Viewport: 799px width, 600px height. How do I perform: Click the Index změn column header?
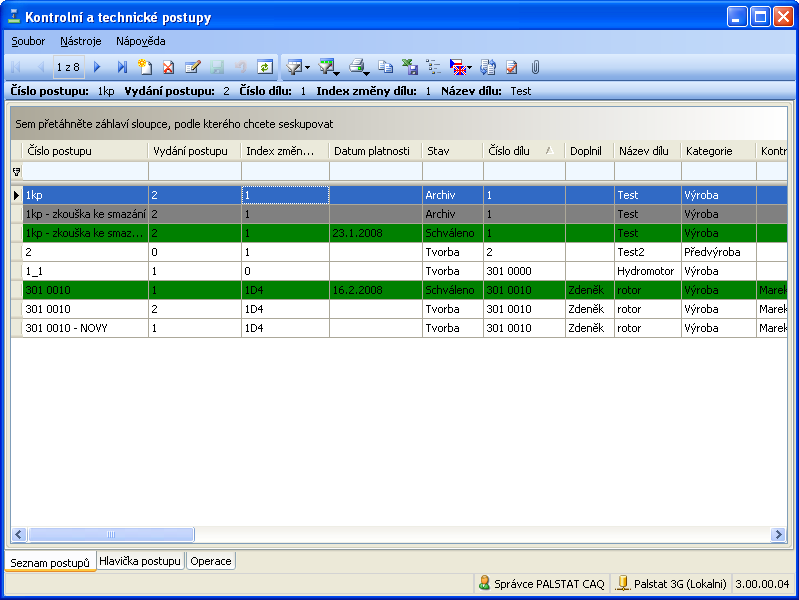pos(285,151)
